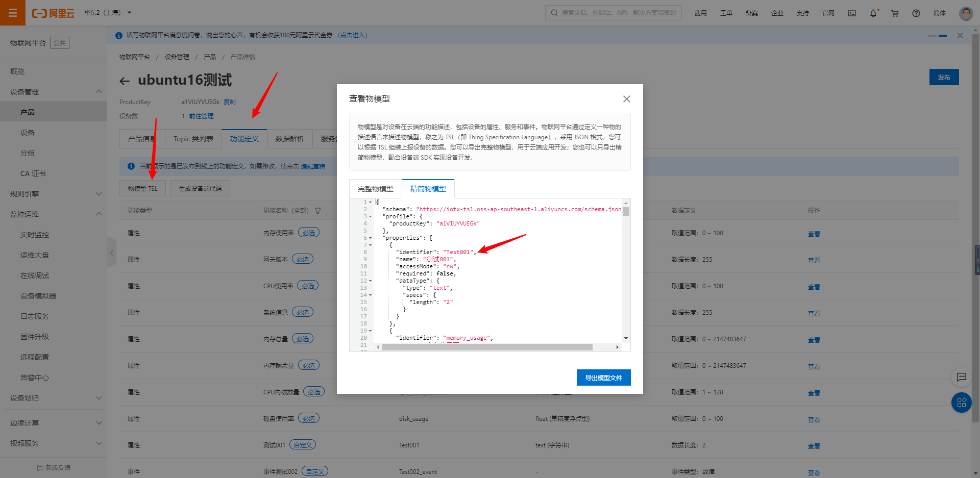The width and height of the screenshot is (980, 478).
Task: Click the help question mark icon
Action: point(916,13)
